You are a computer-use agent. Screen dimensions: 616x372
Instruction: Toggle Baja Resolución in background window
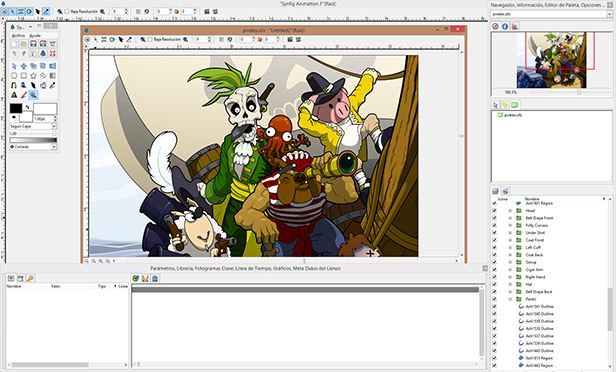(x=67, y=11)
